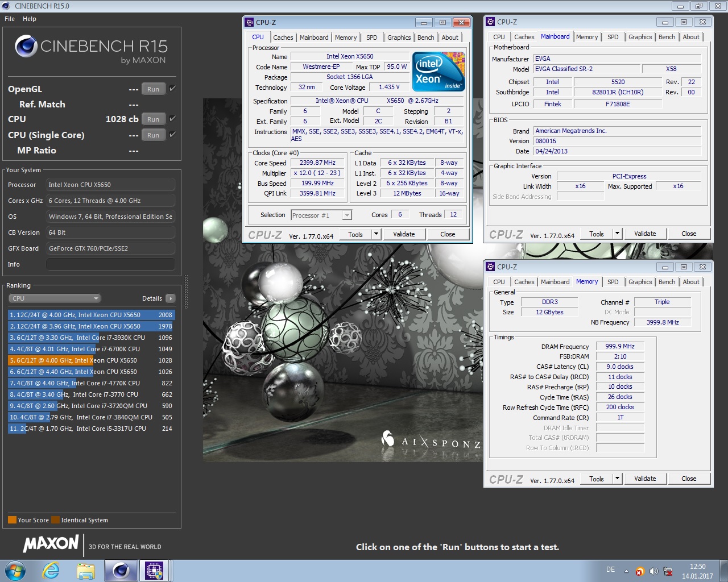This screenshot has width=728, height=582.
Task: Switch to Caches tab in CPU window
Action: click(x=283, y=38)
